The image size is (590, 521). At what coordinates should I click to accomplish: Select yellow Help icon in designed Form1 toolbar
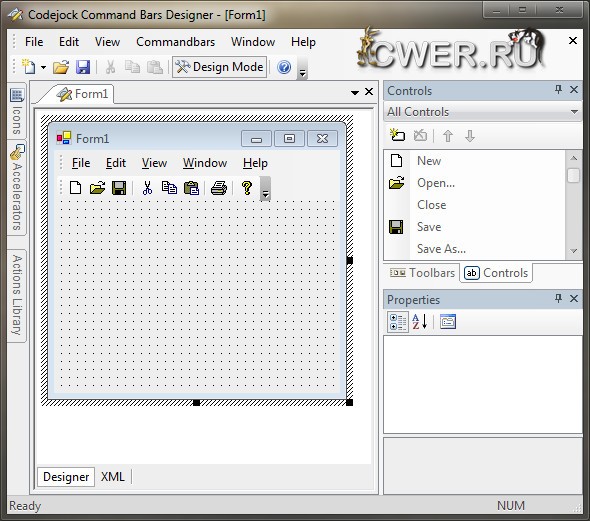[247, 188]
